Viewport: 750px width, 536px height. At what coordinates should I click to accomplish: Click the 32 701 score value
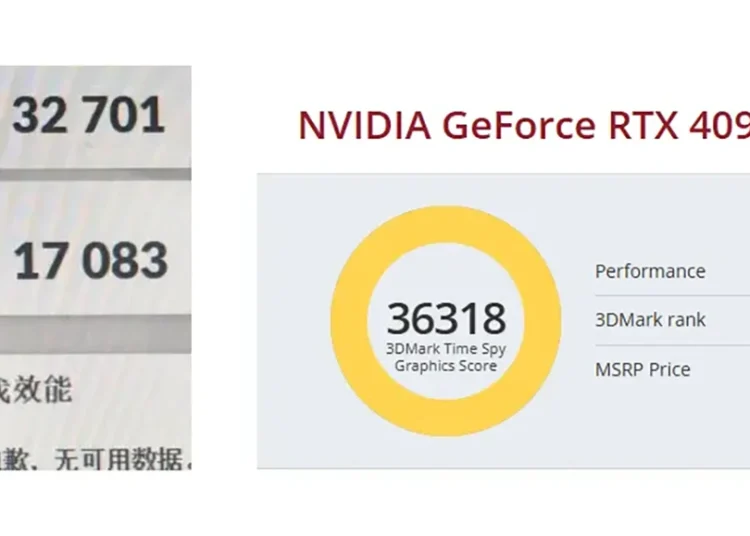[89, 115]
